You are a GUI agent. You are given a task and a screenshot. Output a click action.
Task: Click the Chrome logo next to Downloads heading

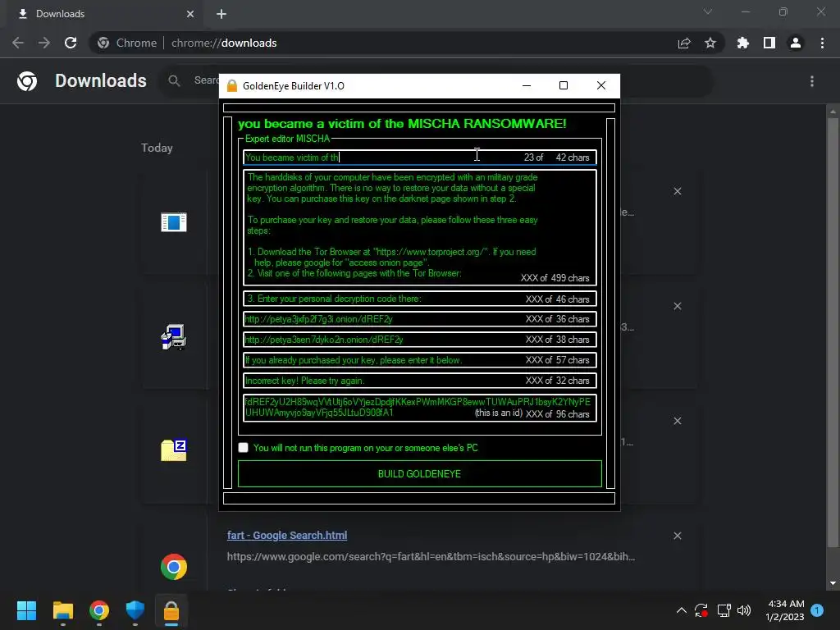click(x=27, y=81)
